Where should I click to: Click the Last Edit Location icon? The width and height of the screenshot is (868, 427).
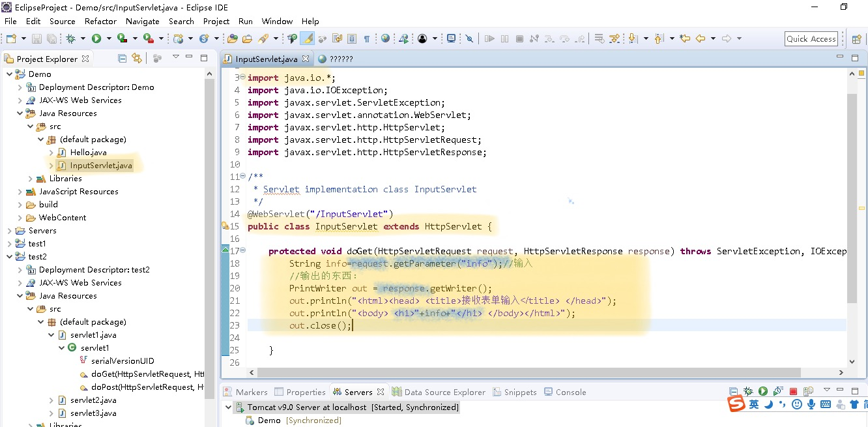[685, 38]
